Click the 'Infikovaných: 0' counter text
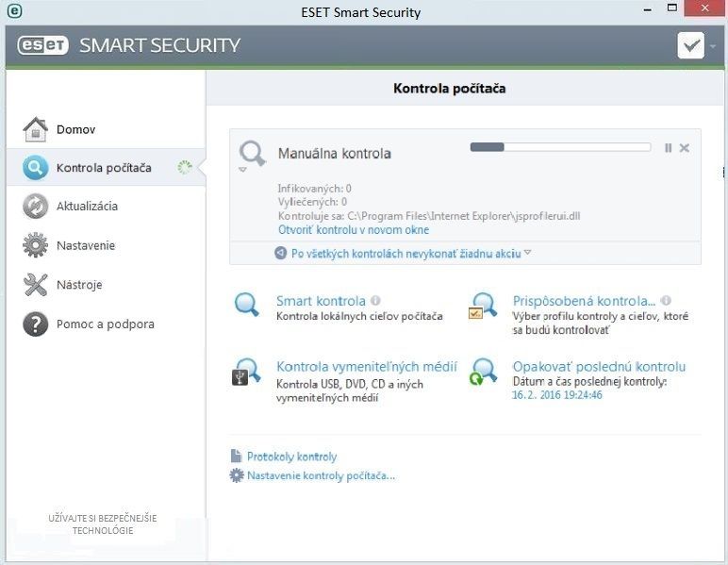The height and width of the screenshot is (565, 728). pyautogui.click(x=314, y=189)
